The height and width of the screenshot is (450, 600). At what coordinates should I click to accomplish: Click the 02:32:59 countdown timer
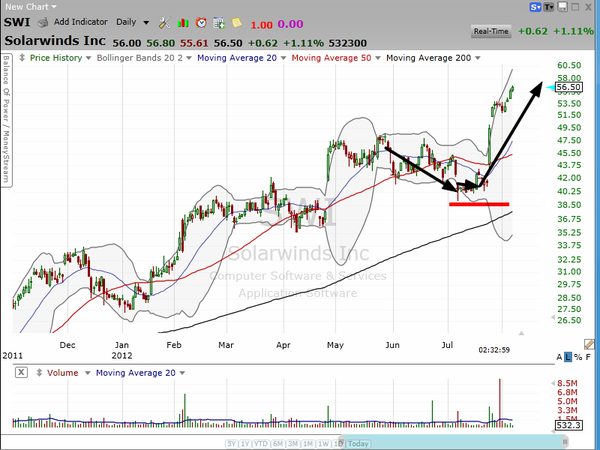coord(494,350)
